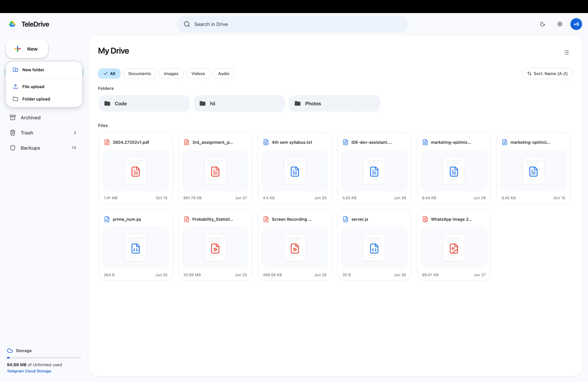Select the All filter chip
588x382 pixels.
pyautogui.click(x=109, y=74)
